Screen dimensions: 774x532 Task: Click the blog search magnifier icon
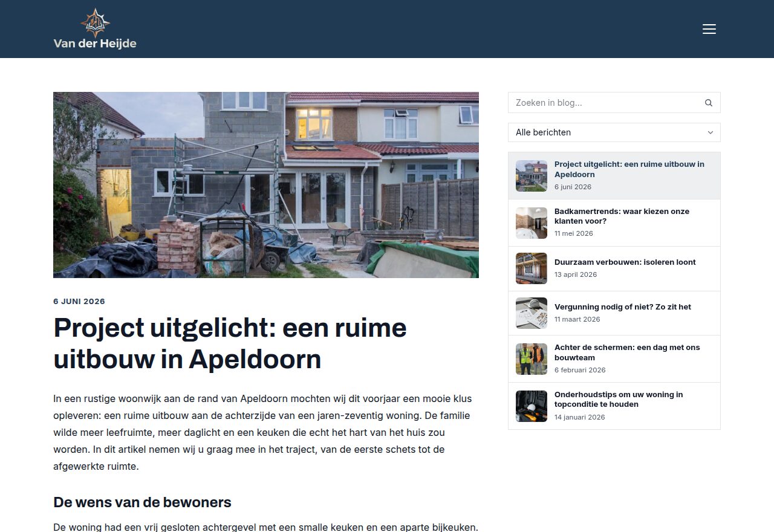click(x=709, y=103)
